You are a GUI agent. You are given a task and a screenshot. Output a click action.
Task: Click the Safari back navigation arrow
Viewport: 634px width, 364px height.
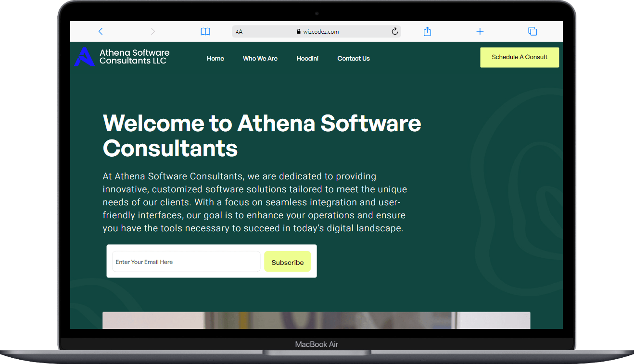(100, 31)
